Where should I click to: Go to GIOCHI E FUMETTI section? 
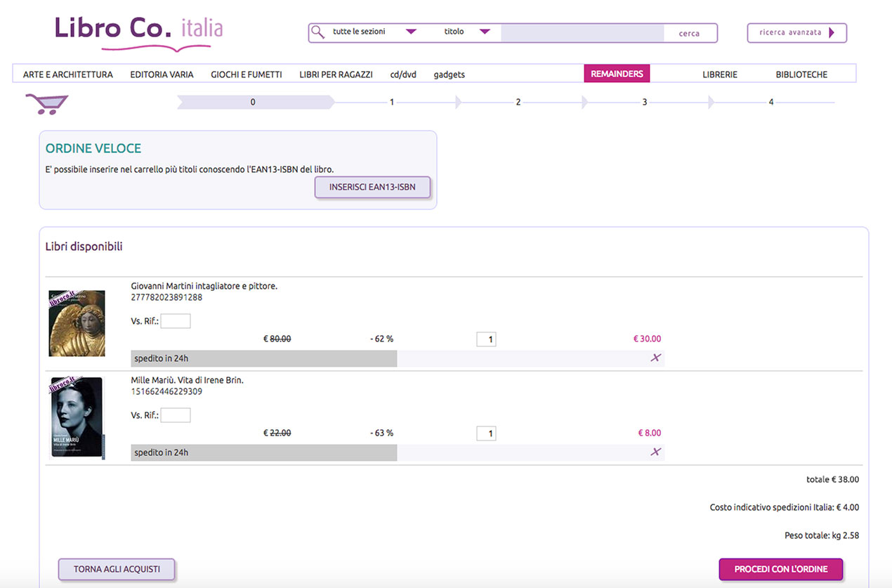(x=246, y=74)
